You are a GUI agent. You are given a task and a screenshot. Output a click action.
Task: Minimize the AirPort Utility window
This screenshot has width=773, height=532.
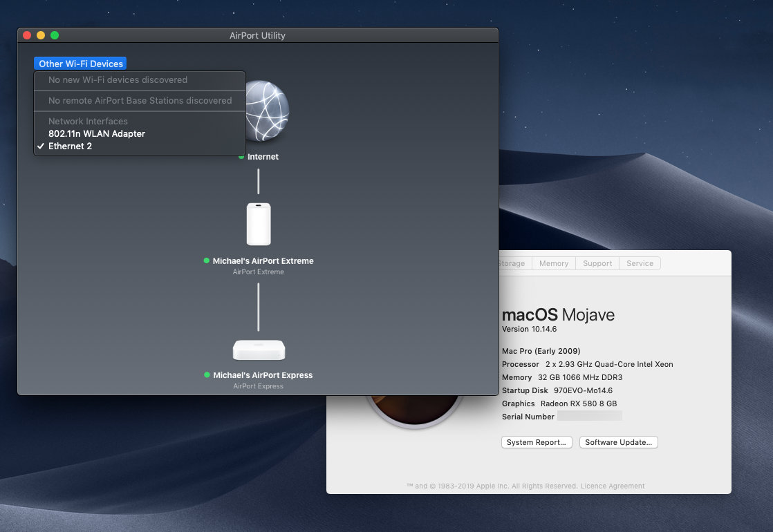tap(41, 35)
